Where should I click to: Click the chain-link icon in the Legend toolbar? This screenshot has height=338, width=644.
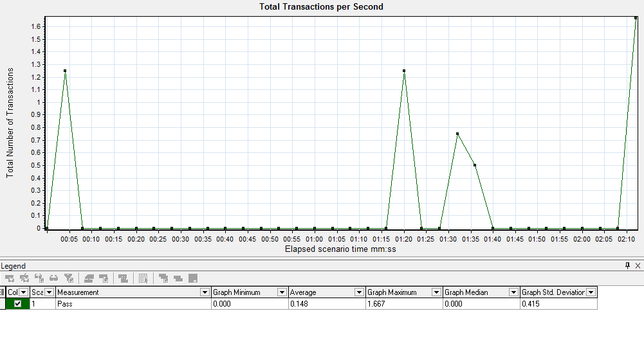coord(53,278)
